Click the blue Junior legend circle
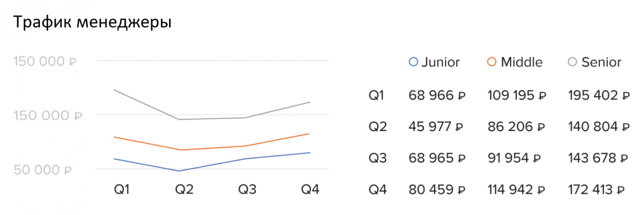The width and height of the screenshot is (644, 215). pyautogui.click(x=413, y=62)
